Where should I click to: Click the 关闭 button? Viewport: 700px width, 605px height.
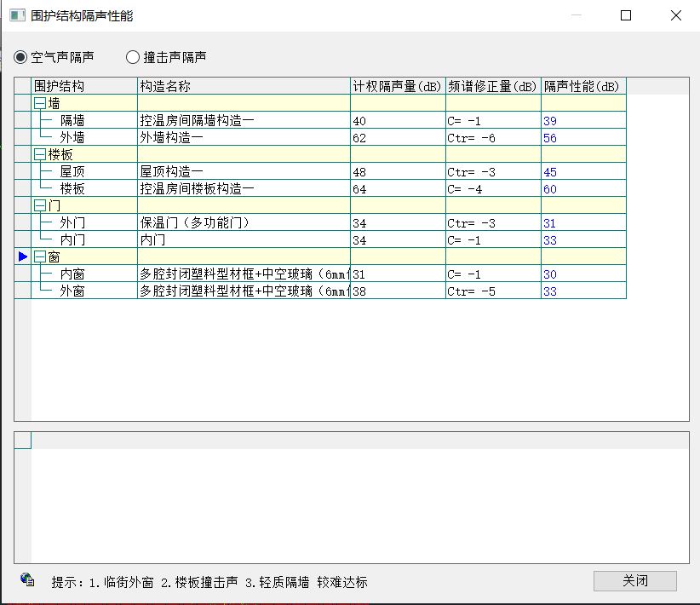[x=634, y=581]
